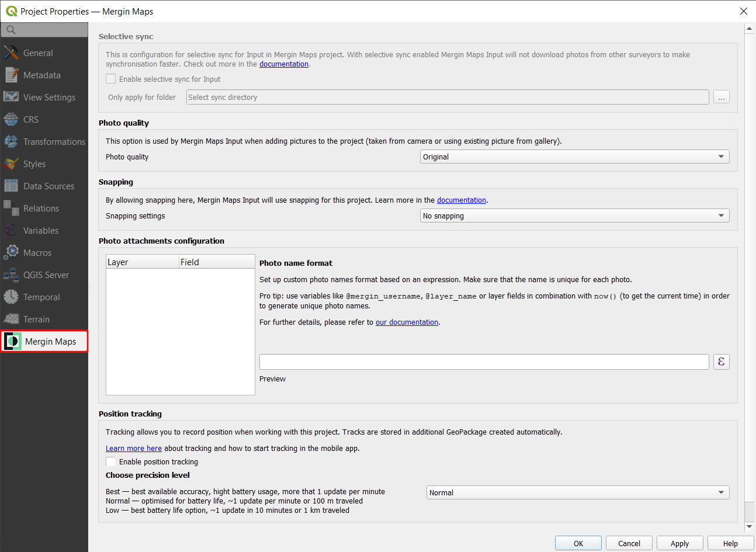The image size is (756, 552).
Task: Click the Styles paintbrush icon
Action: pos(11,164)
